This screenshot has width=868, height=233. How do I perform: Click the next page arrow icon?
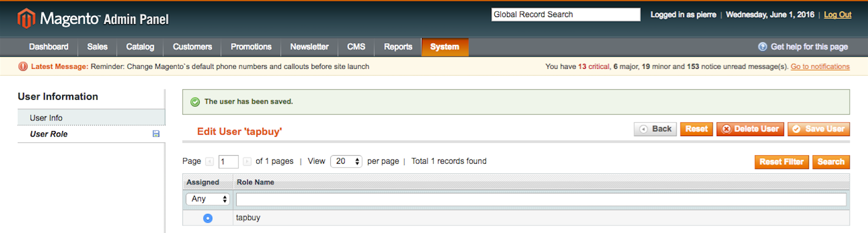(x=247, y=161)
